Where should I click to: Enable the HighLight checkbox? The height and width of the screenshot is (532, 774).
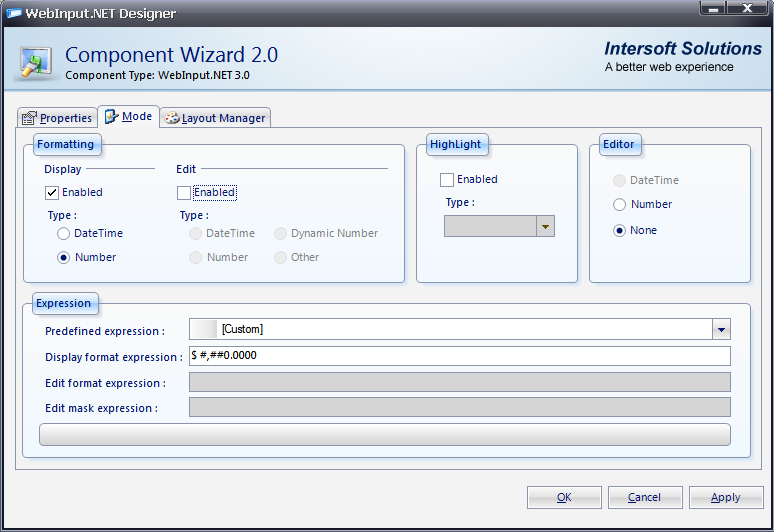click(447, 180)
